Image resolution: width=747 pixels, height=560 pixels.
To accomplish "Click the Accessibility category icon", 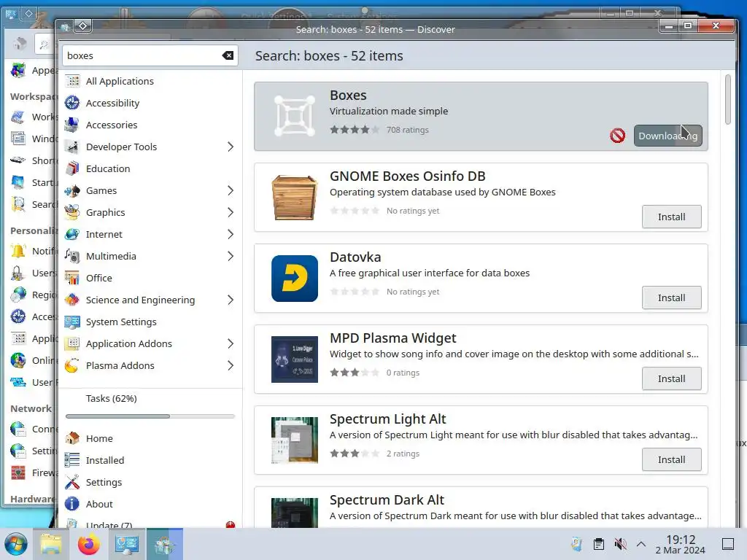I will (x=72, y=103).
